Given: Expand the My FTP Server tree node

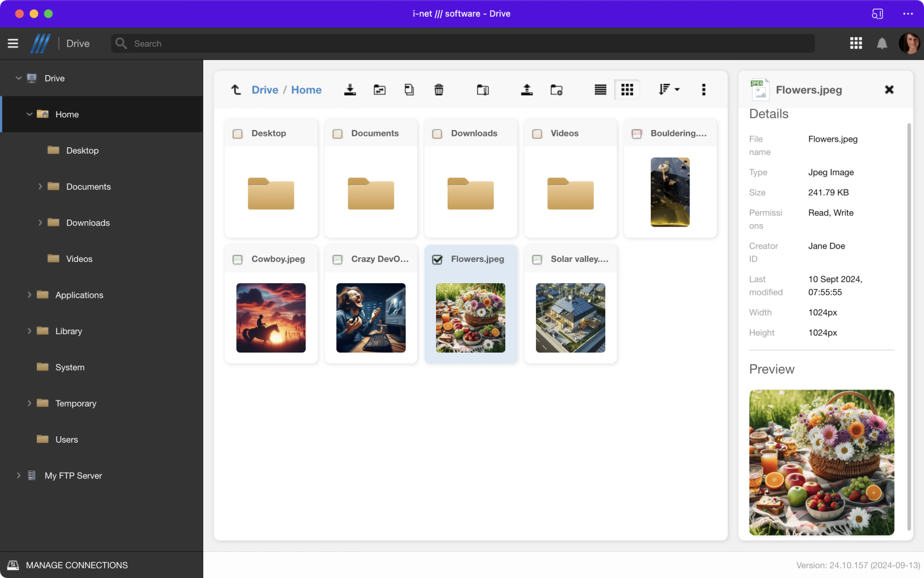Looking at the screenshot, I should [18, 476].
